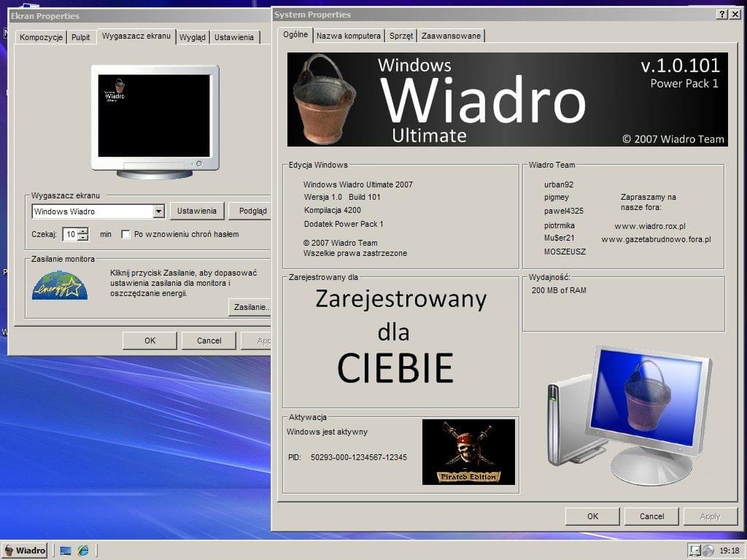Increase the Czekaj wait time stepper

click(83, 231)
